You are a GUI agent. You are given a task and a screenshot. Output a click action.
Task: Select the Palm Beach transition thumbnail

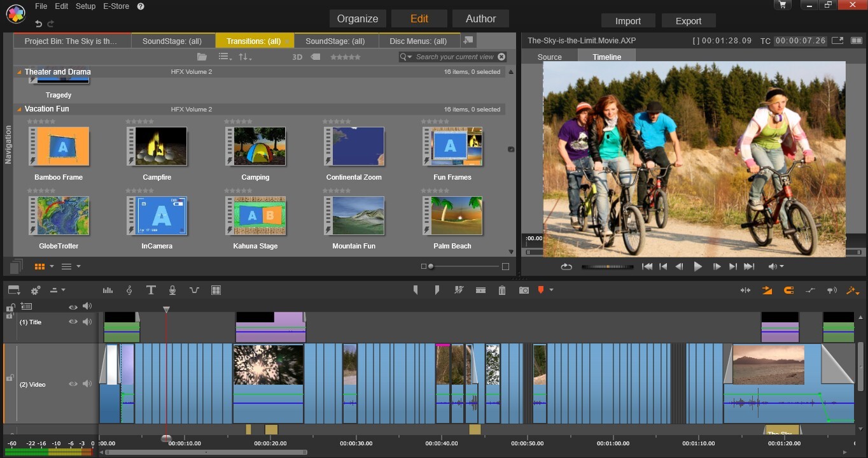click(452, 215)
